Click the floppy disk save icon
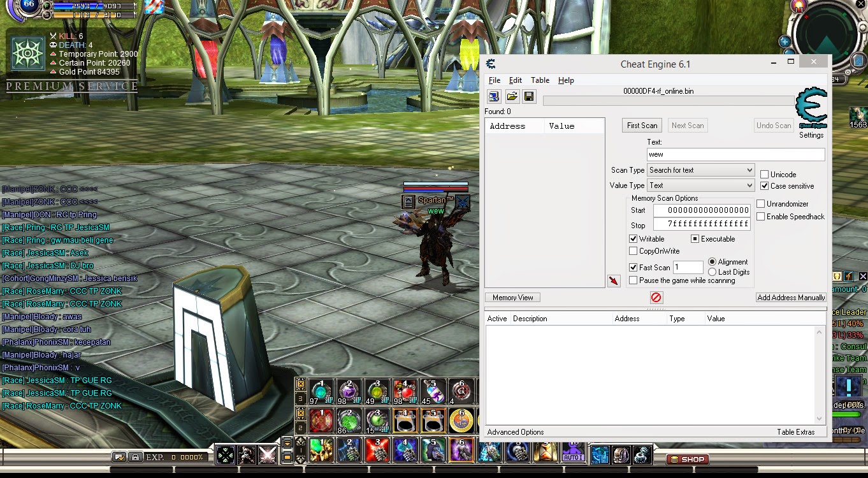 pos(528,96)
